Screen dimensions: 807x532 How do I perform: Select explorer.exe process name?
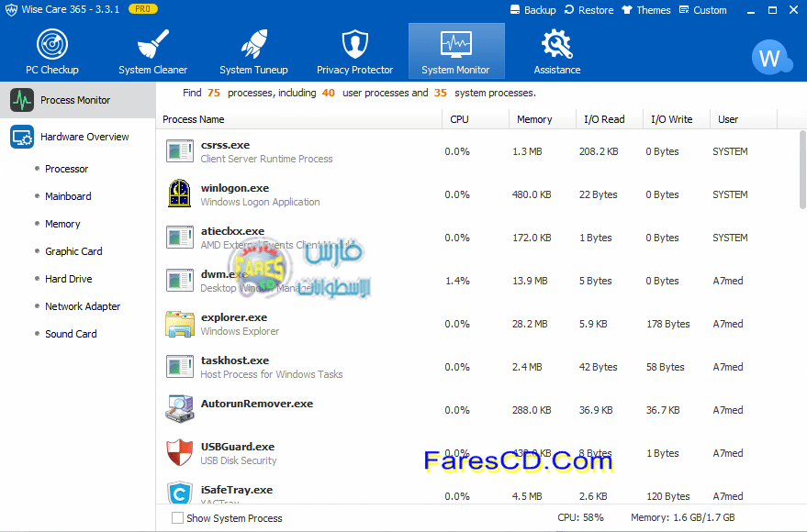(x=234, y=317)
